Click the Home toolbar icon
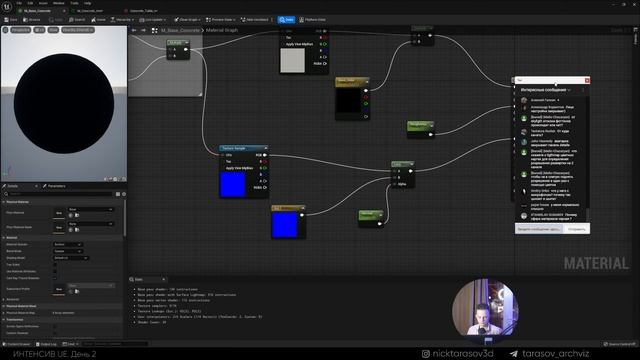 [x=98, y=20]
